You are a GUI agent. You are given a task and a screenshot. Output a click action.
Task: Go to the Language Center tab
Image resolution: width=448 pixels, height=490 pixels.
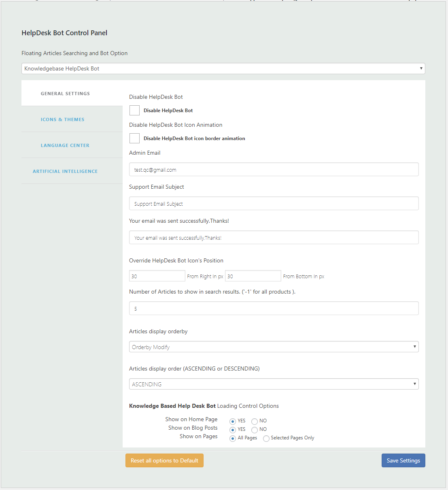click(x=72, y=145)
